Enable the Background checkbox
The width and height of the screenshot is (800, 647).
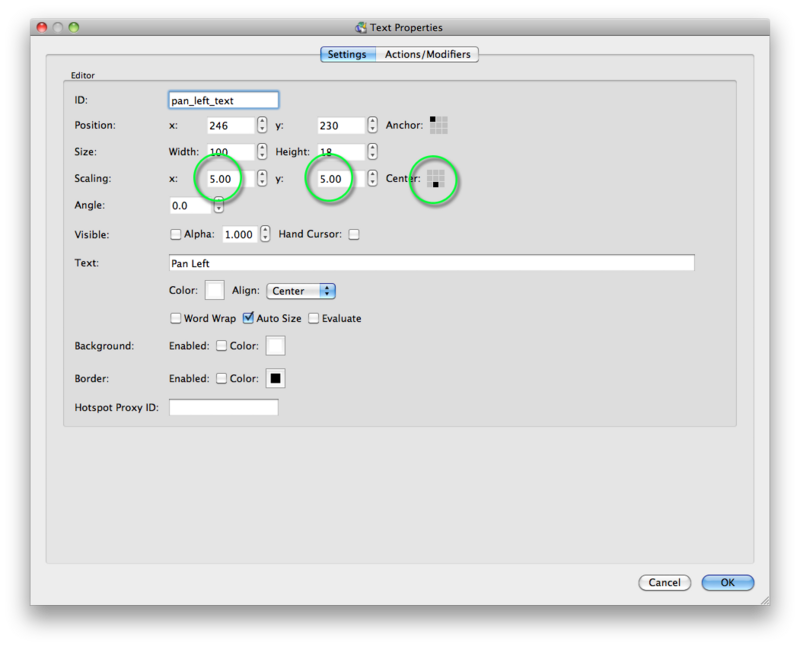tap(221, 346)
